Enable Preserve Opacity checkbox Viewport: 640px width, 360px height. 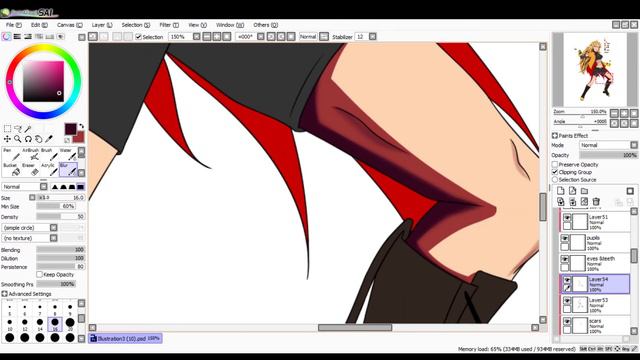pyautogui.click(x=555, y=164)
